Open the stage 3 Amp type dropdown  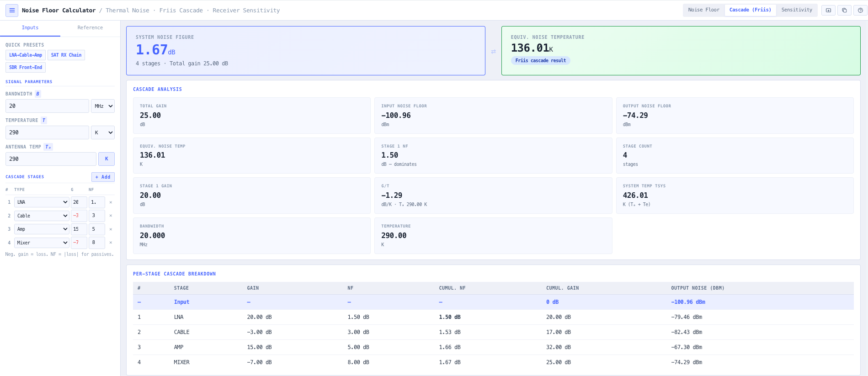coord(42,229)
